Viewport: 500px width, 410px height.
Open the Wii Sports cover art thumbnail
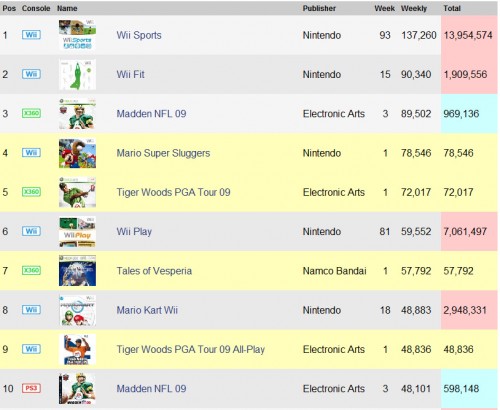(x=77, y=35)
